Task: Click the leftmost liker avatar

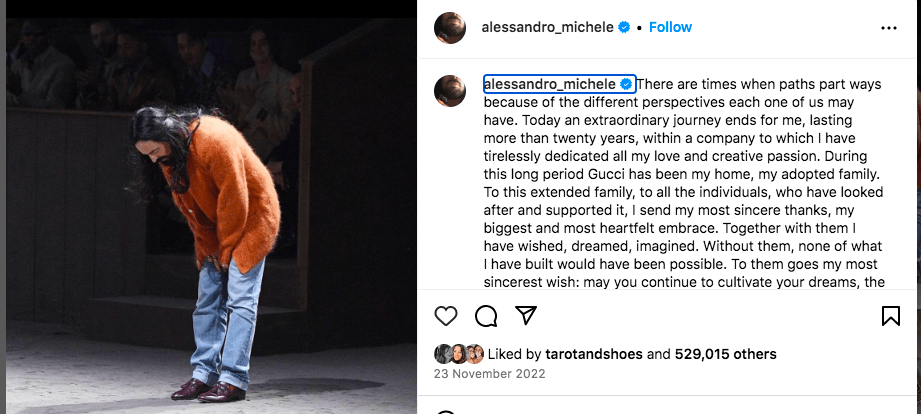Action: pos(443,354)
